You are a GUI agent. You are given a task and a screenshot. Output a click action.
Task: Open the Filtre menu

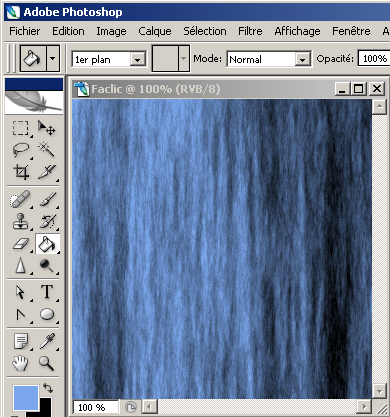point(250,31)
